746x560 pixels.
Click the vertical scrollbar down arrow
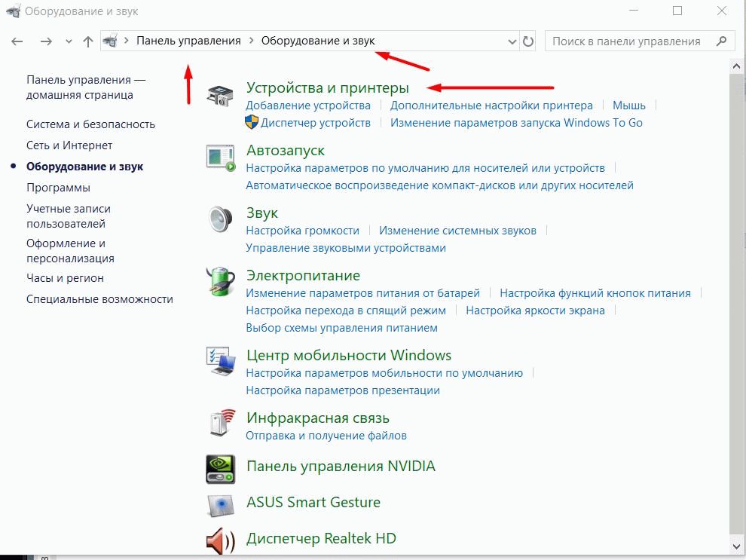tap(737, 544)
